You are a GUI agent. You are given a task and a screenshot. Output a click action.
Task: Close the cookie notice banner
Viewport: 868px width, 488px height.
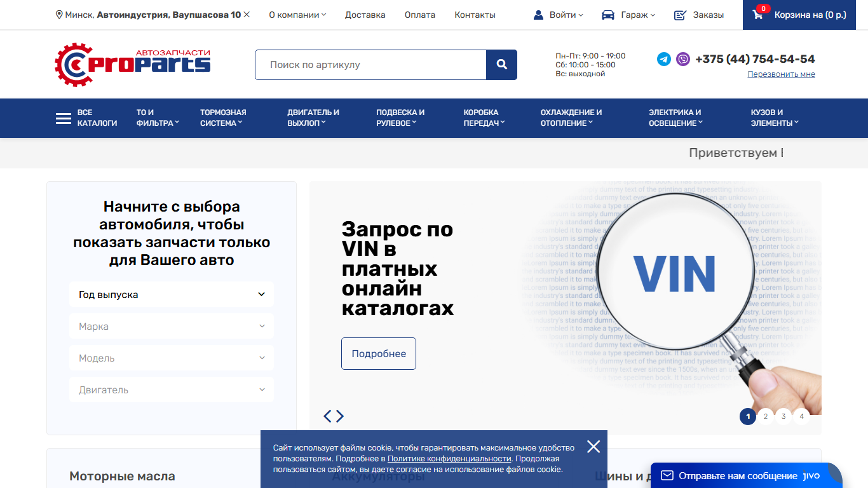tap(593, 447)
